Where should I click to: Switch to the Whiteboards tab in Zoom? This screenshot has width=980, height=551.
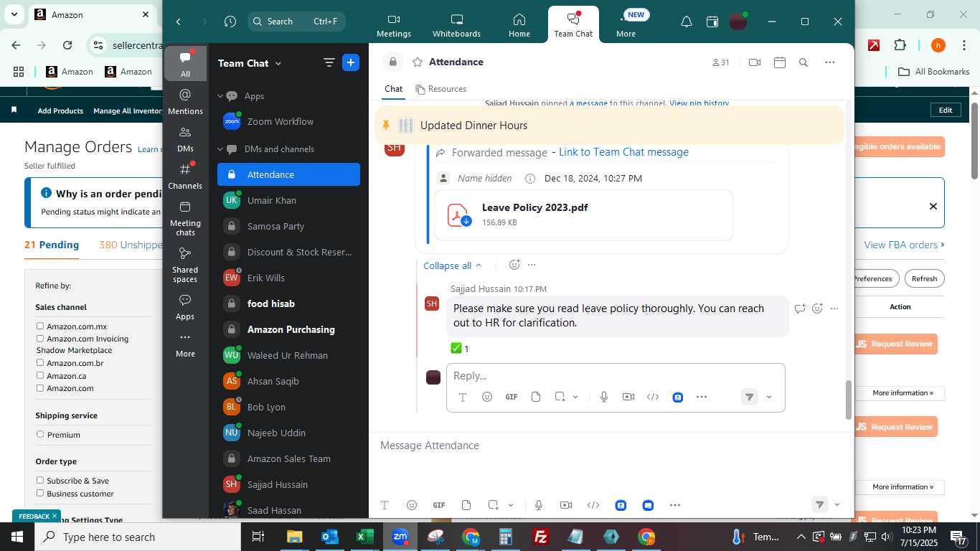click(456, 25)
